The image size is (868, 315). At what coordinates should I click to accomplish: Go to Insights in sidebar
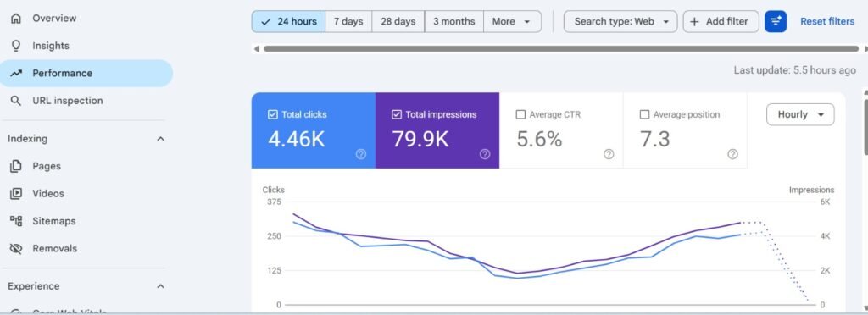tap(51, 46)
